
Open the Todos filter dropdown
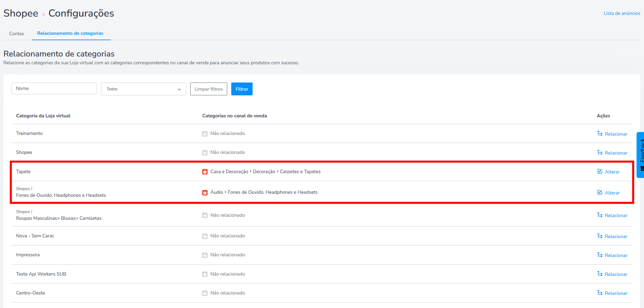coord(143,89)
